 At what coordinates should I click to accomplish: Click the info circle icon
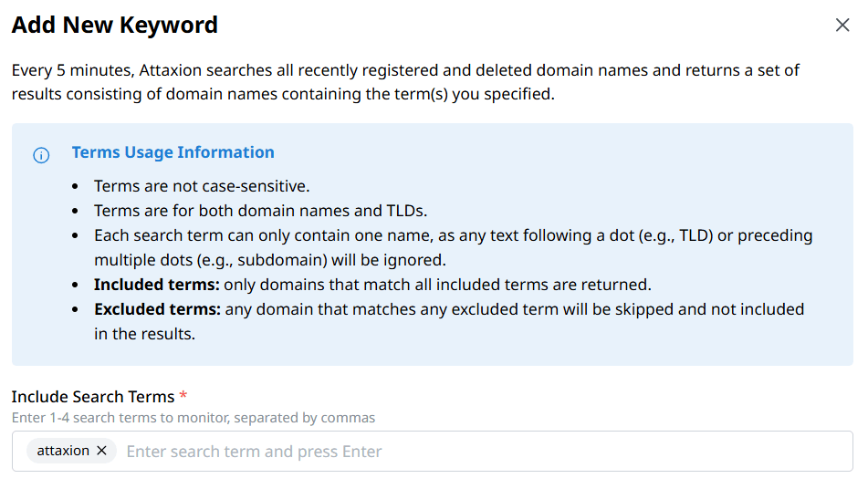click(x=41, y=155)
